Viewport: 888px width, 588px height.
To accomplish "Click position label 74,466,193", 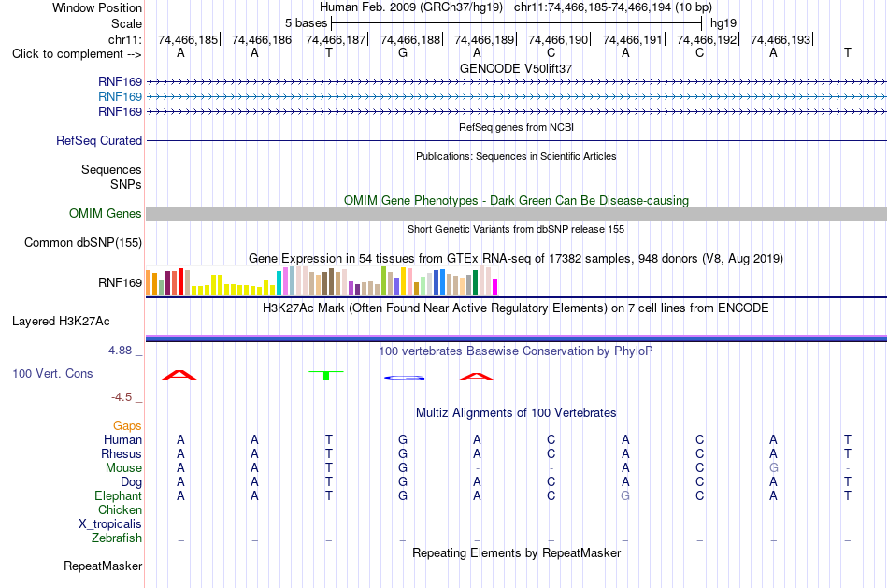I will (x=781, y=39).
